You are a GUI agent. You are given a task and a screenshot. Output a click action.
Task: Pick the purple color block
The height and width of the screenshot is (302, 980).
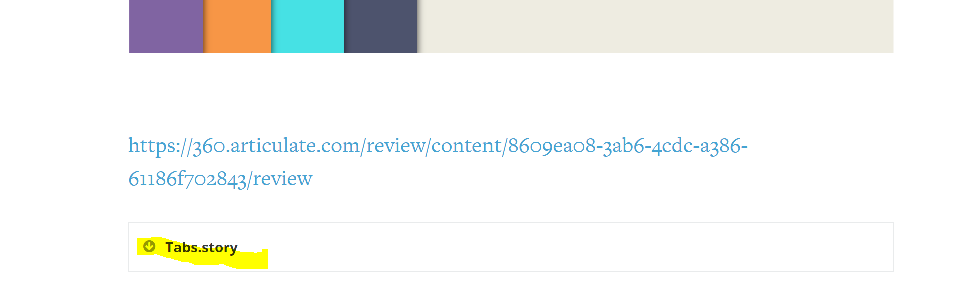tap(166, 26)
